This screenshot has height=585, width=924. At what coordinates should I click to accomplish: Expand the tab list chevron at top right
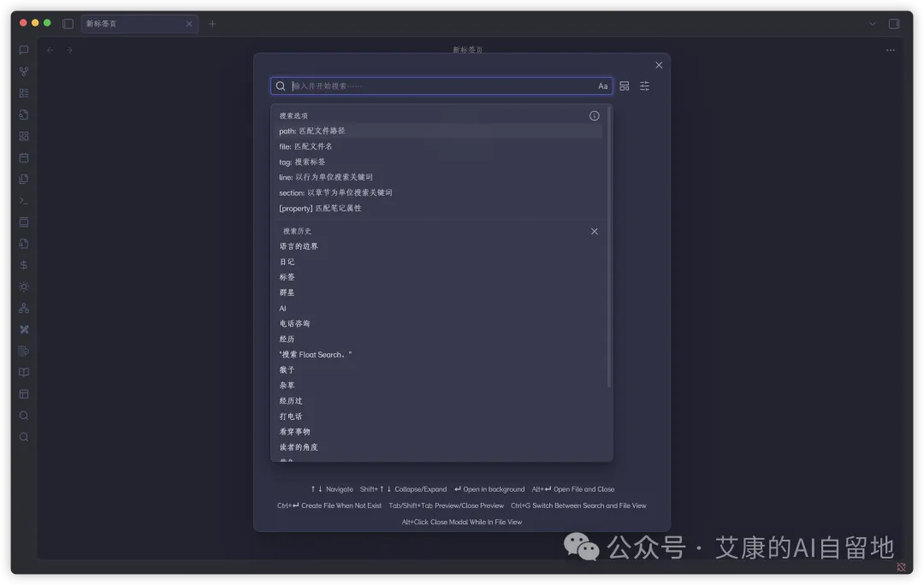point(873,24)
